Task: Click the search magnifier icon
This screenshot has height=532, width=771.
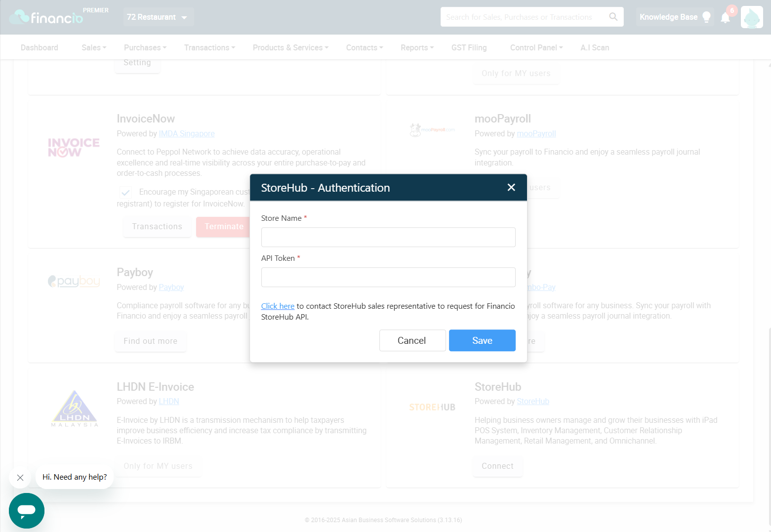Action: coord(613,17)
